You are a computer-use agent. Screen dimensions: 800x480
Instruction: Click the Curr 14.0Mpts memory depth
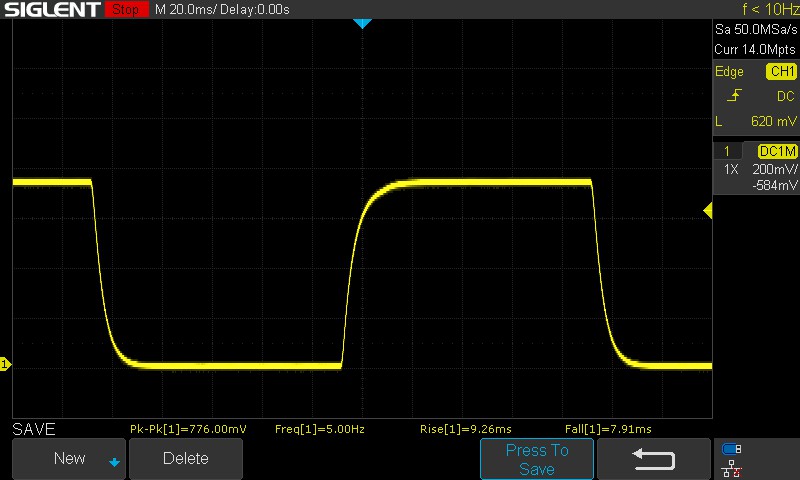pyautogui.click(x=755, y=49)
